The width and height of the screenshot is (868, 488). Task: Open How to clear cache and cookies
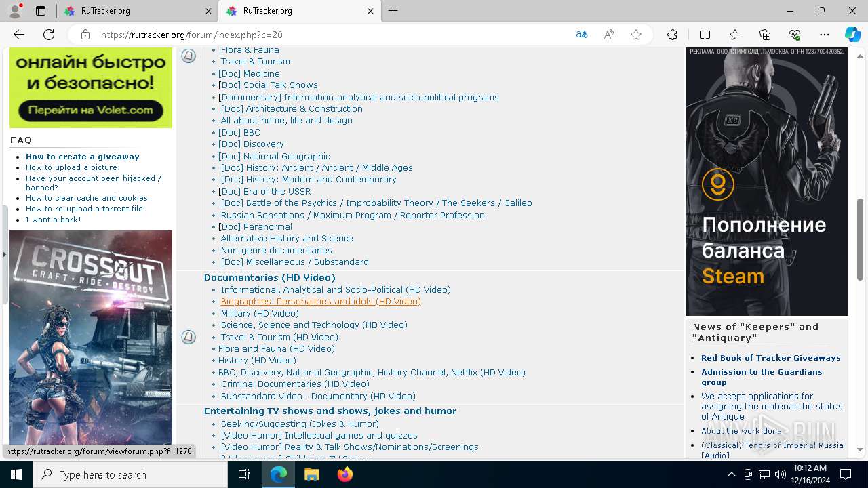pyautogui.click(x=87, y=198)
